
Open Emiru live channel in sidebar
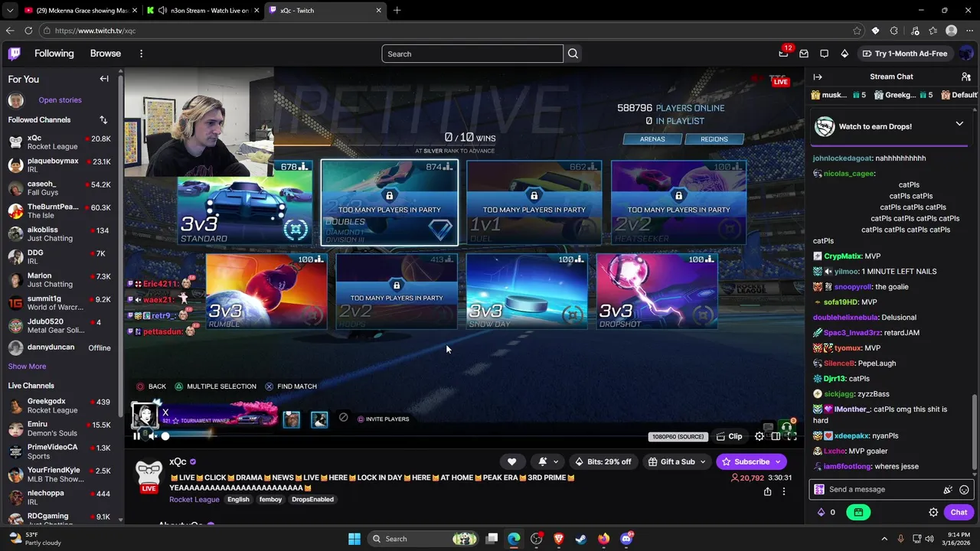coord(60,429)
